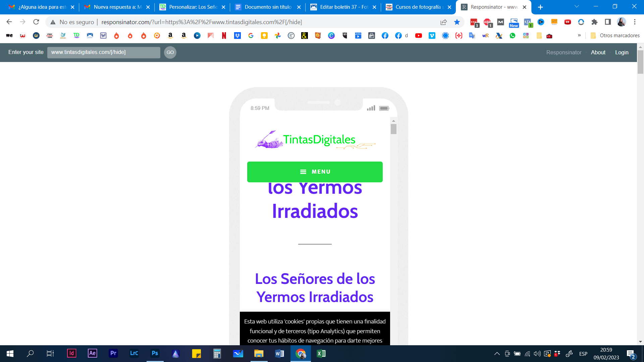Open Word from the taskbar
This screenshot has height=362, width=644.
(279, 353)
